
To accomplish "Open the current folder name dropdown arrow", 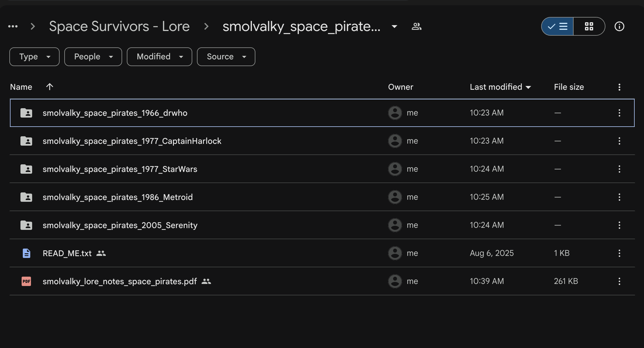I will [394, 27].
